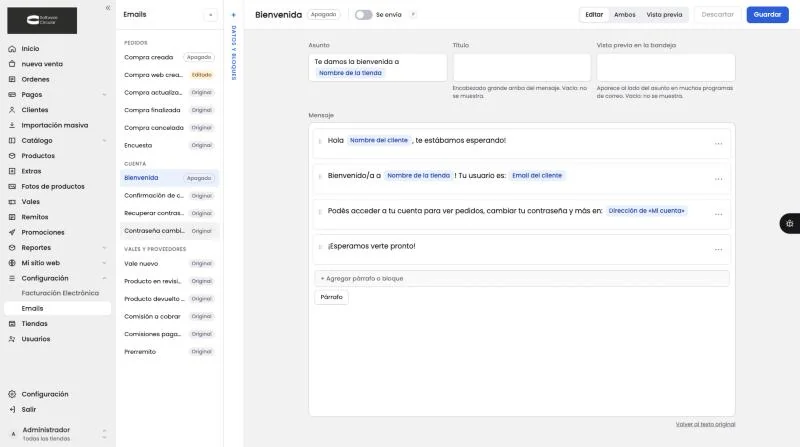Click the drag handle of the Hola paragraph

tap(320, 141)
